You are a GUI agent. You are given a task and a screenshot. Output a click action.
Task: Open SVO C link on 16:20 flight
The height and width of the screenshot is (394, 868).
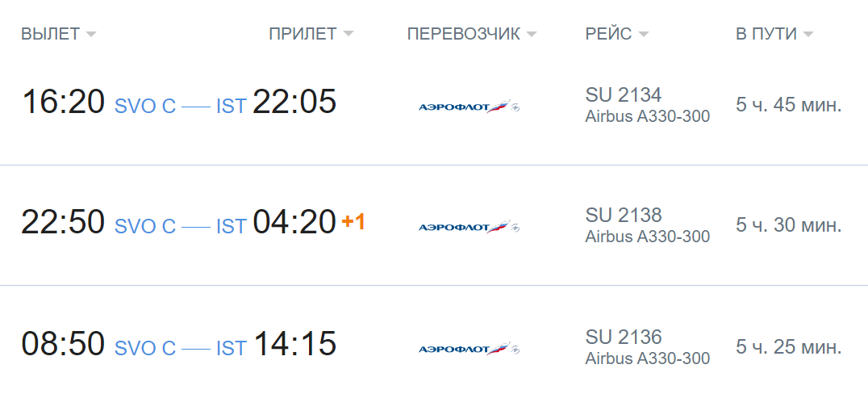(145, 106)
